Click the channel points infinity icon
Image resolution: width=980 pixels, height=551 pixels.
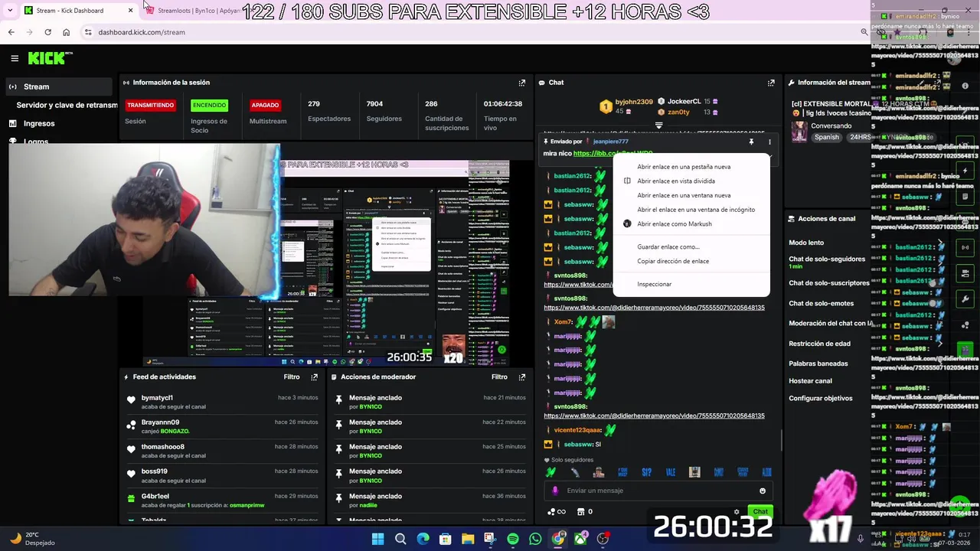pos(557,512)
